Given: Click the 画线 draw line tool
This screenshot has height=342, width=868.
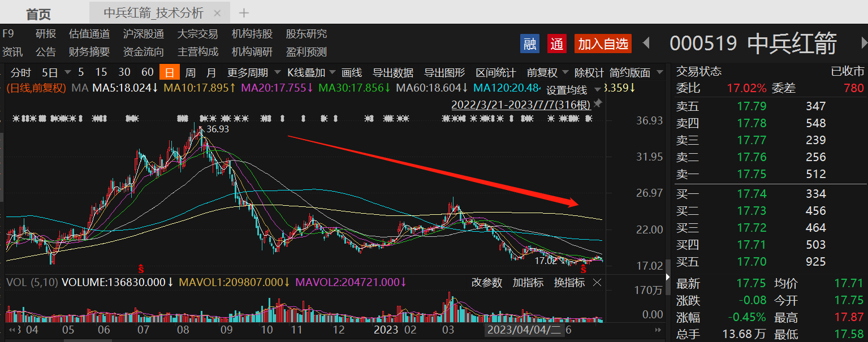Looking at the screenshot, I should coord(352,72).
